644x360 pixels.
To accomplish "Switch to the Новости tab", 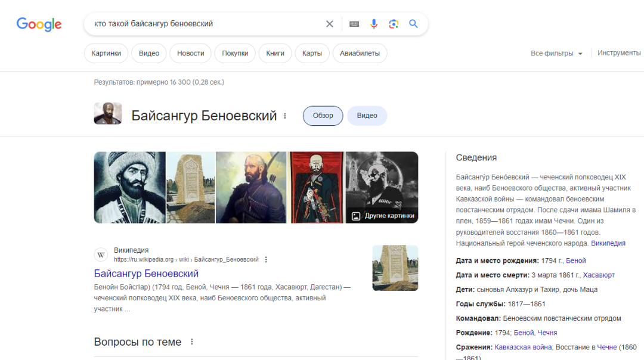I will [x=191, y=53].
